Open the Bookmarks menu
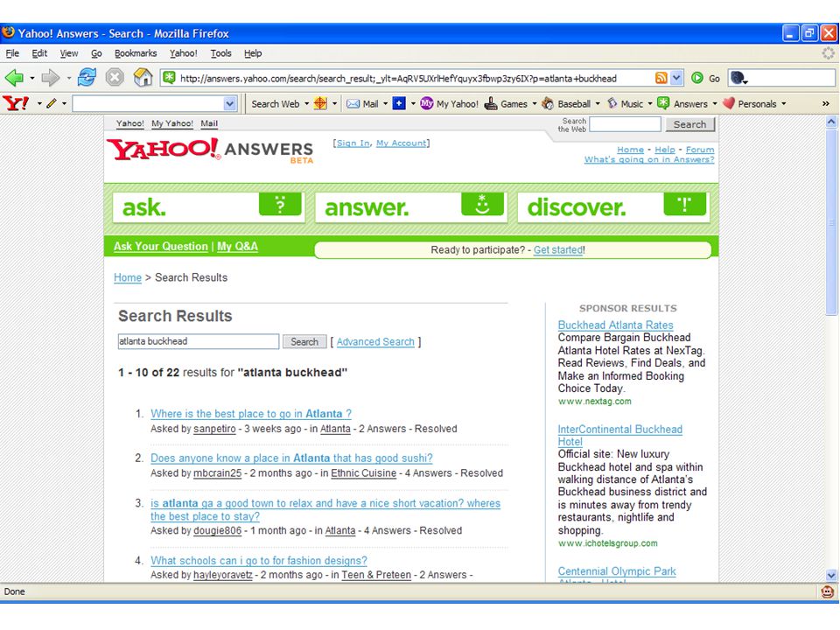Image resolution: width=840 pixels, height=630 pixels. pyautogui.click(x=136, y=53)
